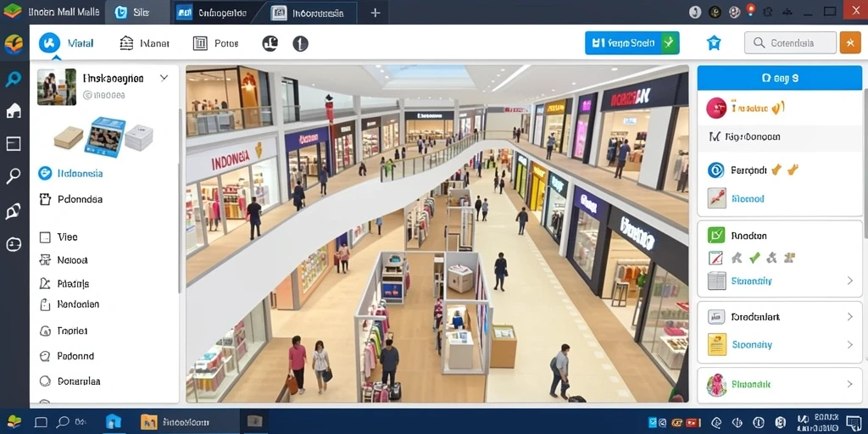
Task: Open the blue magnifier icon in left sidebar
Action: point(14,79)
